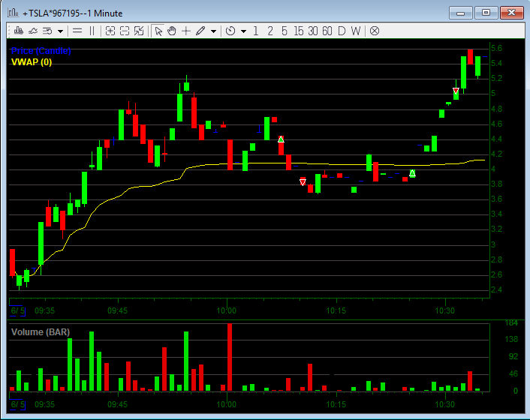This screenshot has height=420, width=530.
Task: Open the clock time range dropdown
Action: point(243,31)
